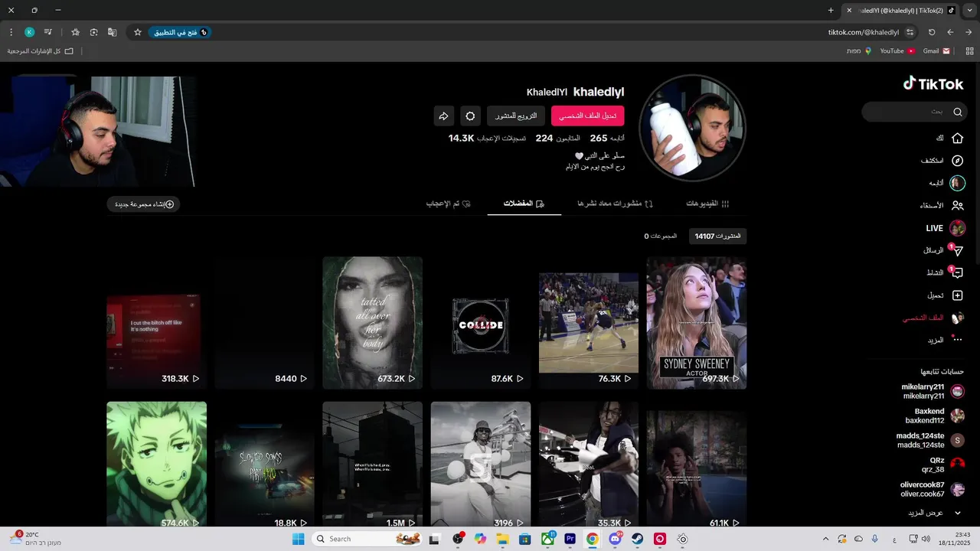
Task: Click the 'فتح في التطبيق' open in app chip
Action: 180,32
